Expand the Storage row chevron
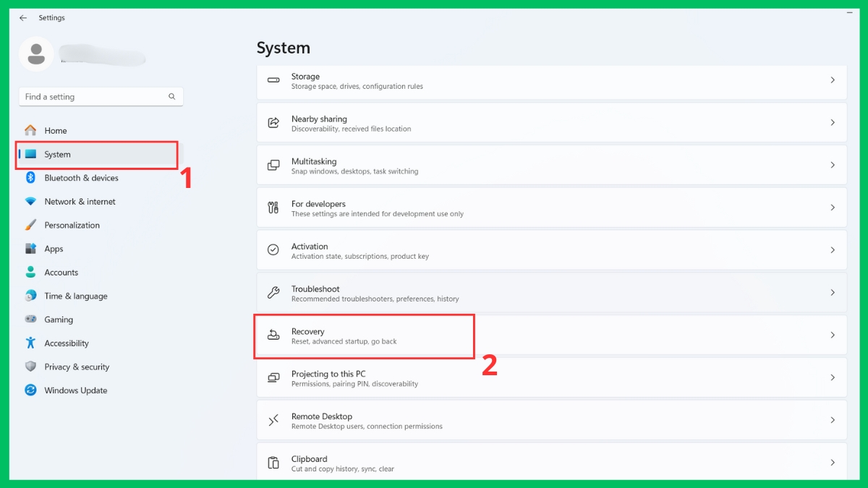Image resolution: width=868 pixels, height=488 pixels. pos(833,80)
